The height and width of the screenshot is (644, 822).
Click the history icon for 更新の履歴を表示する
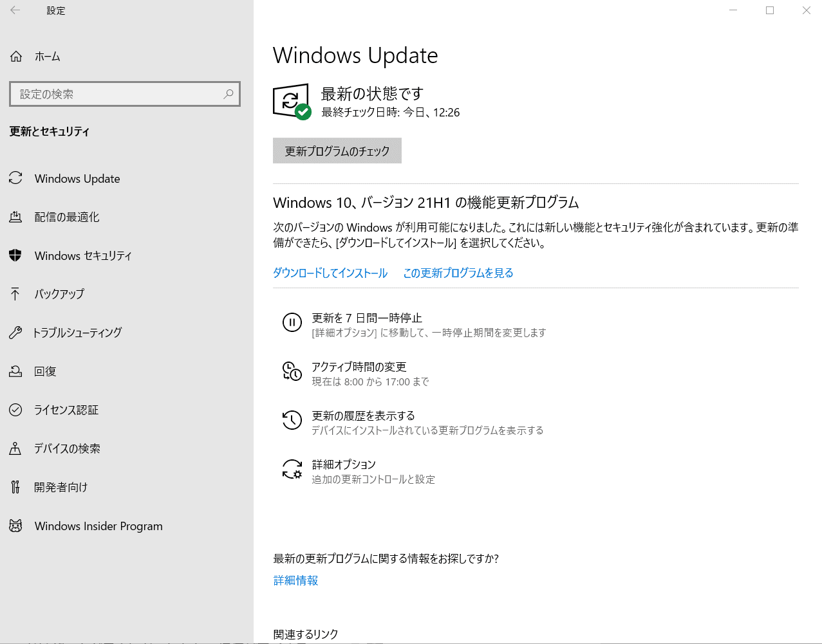[x=292, y=420]
